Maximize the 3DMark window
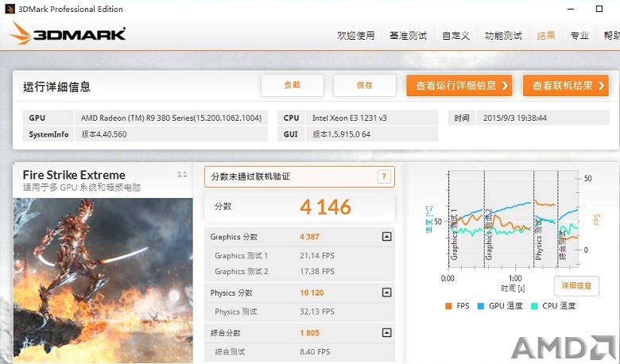The height and width of the screenshot is (364, 620). [599, 9]
